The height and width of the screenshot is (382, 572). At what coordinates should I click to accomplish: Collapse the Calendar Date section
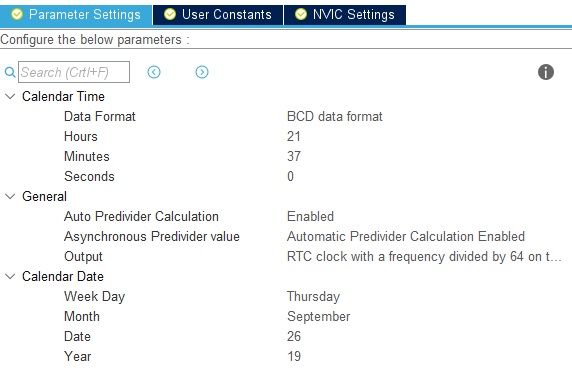point(10,276)
